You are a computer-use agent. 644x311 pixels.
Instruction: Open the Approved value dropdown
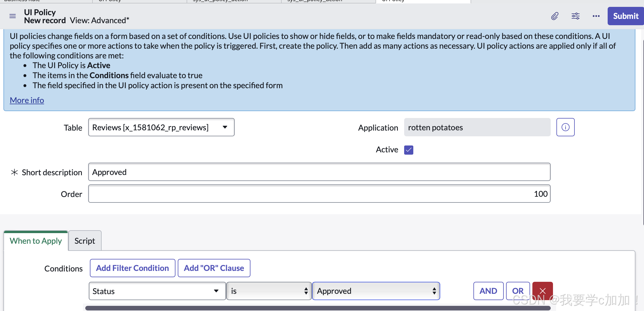coord(376,291)
